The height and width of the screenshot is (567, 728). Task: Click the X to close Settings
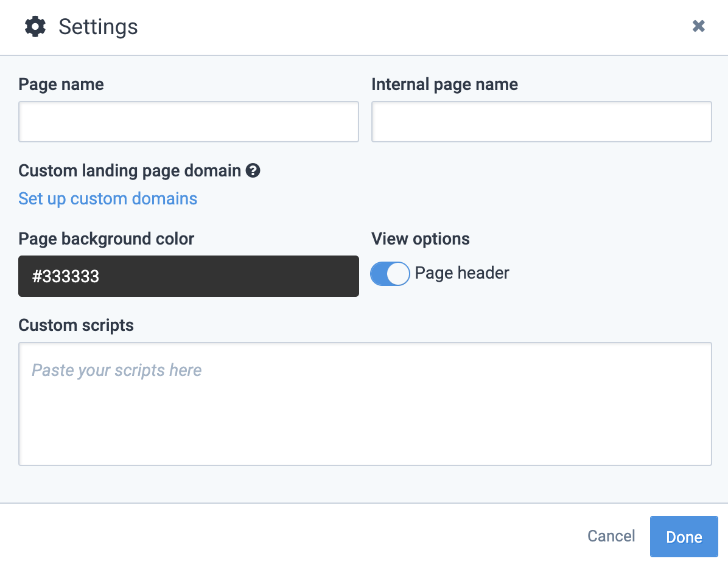coord(698,26)
